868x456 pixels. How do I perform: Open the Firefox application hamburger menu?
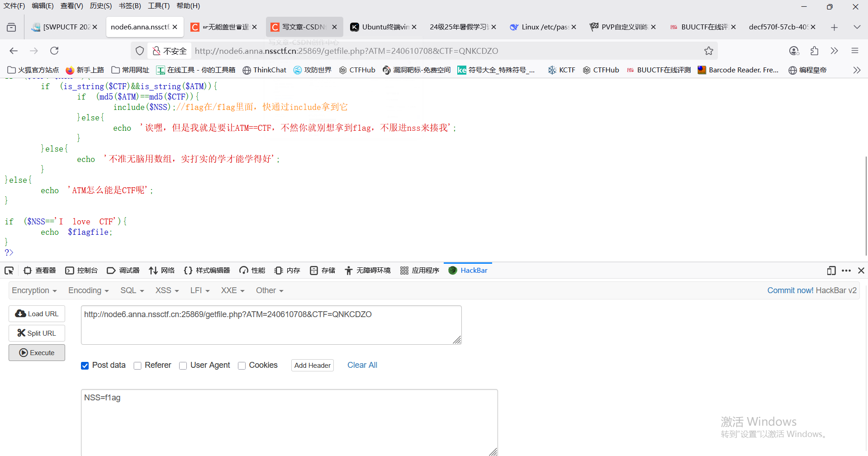pos(855,51)
